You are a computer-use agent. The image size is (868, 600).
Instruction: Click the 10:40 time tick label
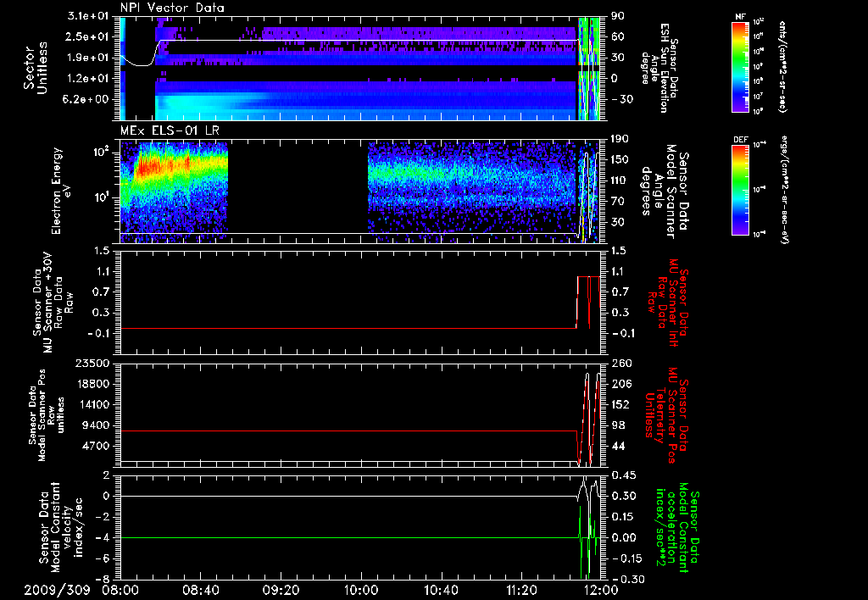pos(441,590)
